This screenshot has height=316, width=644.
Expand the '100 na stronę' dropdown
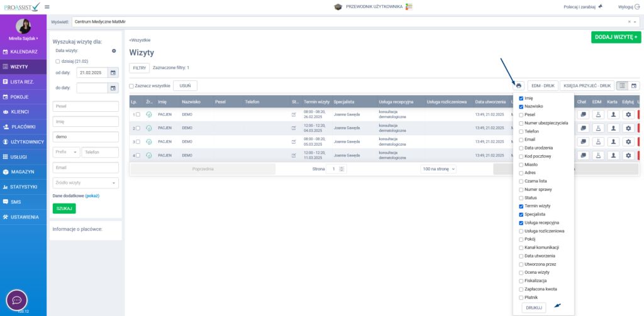pyautogui.click(x=438, y=169)
